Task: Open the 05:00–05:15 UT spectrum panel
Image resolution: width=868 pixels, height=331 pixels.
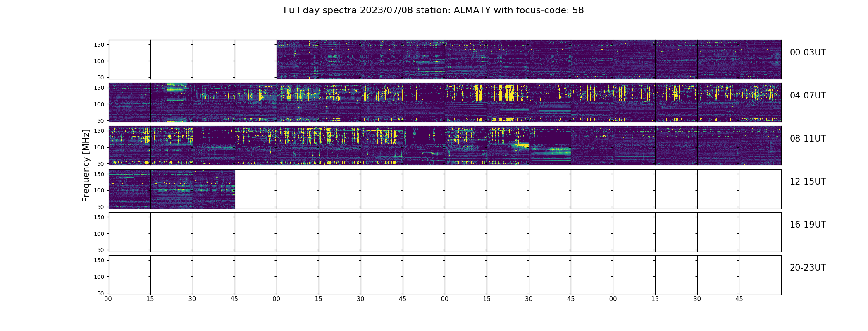Action: pyautogui.click(x=298, y=103)
